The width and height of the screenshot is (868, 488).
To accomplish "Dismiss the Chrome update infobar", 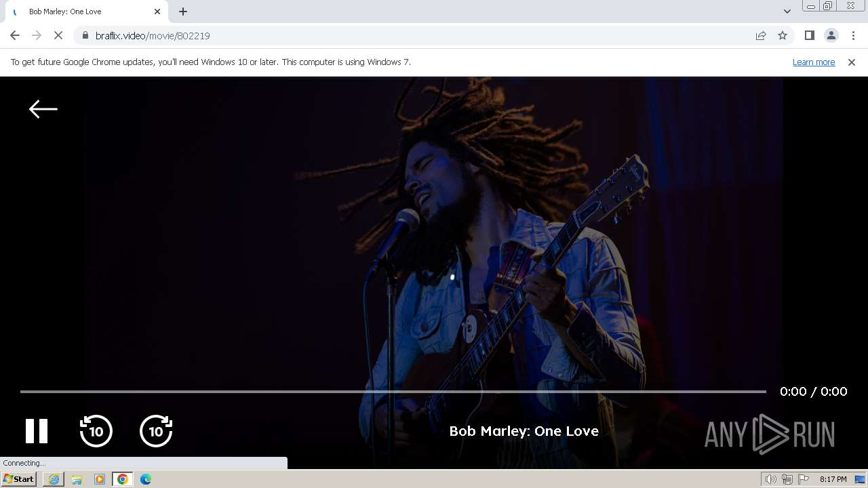I will point(852,62).
